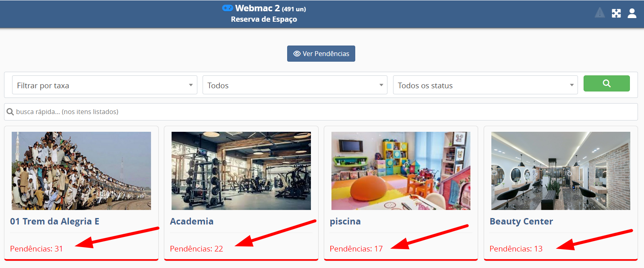Click the gamepad icon beside Webmac 2

pos(228,8)
